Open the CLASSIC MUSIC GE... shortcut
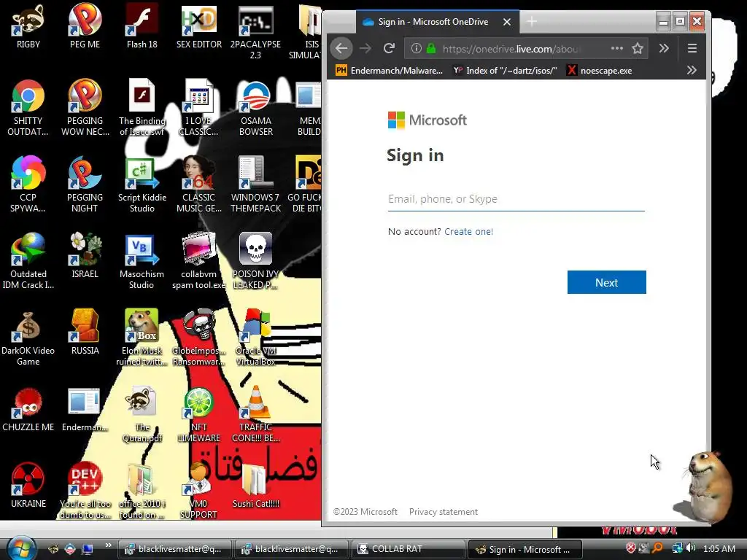 point(198,184)
